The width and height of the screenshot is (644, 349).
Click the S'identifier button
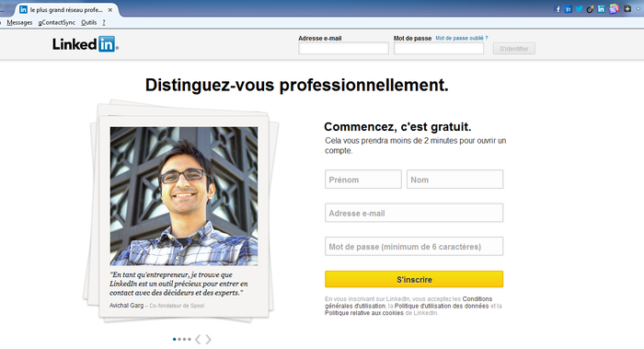513,49
